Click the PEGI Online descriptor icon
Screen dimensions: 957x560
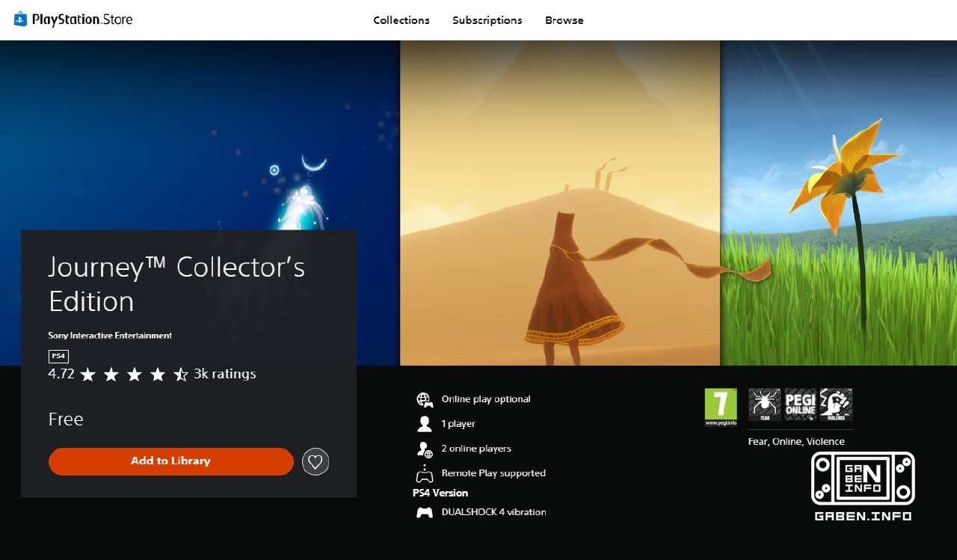point(800,404)
